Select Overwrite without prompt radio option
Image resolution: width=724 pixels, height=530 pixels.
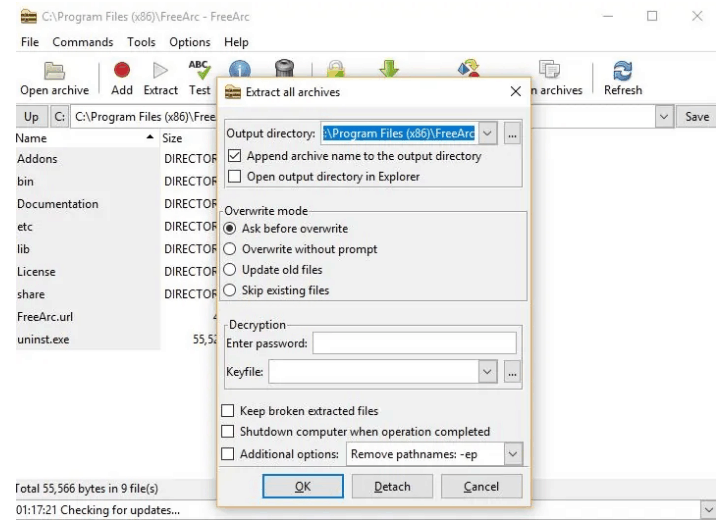pos(232,249)
